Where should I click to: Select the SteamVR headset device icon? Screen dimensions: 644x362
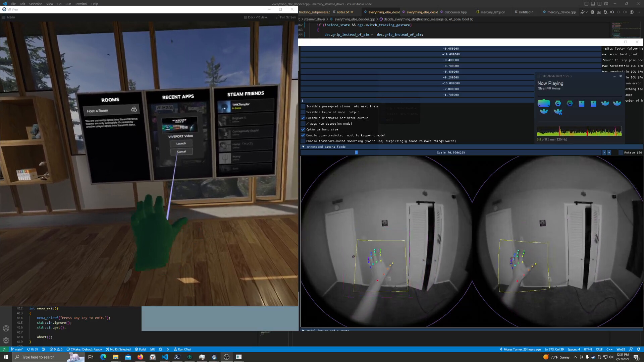544,103
